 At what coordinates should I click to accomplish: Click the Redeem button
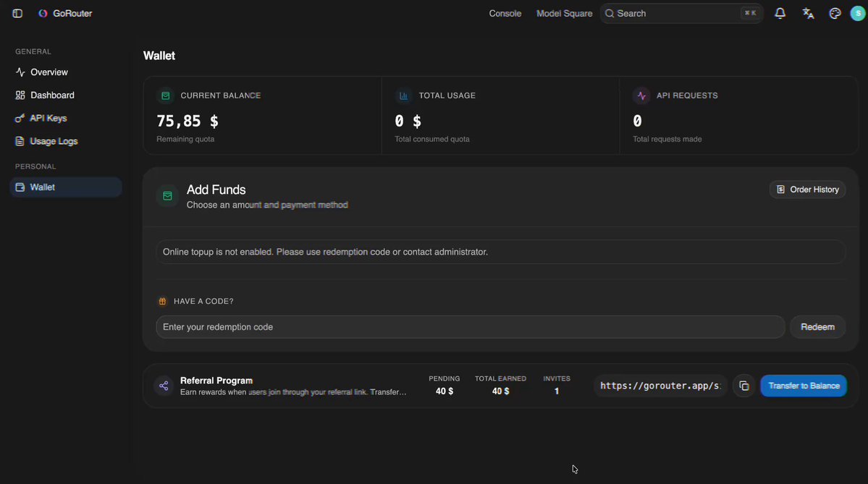click(x=817, y=327)
